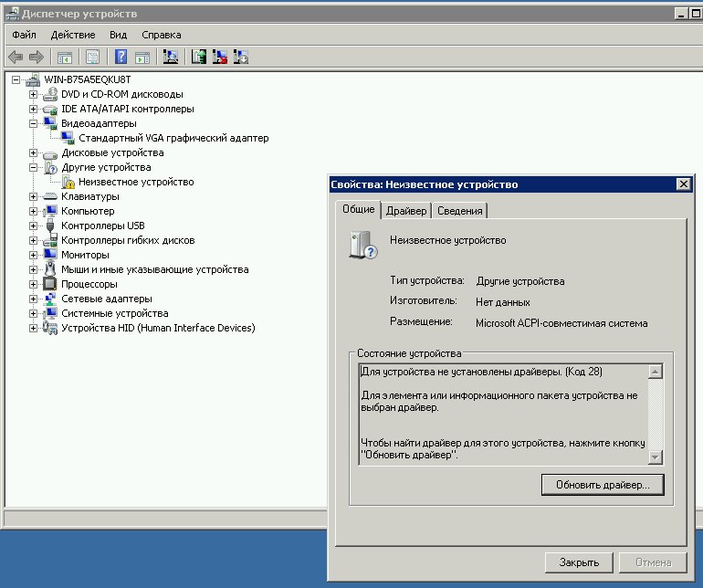Open the Файл menu
Image resolution: width=703 pixels, height=588 pixels.
point(24,35)
